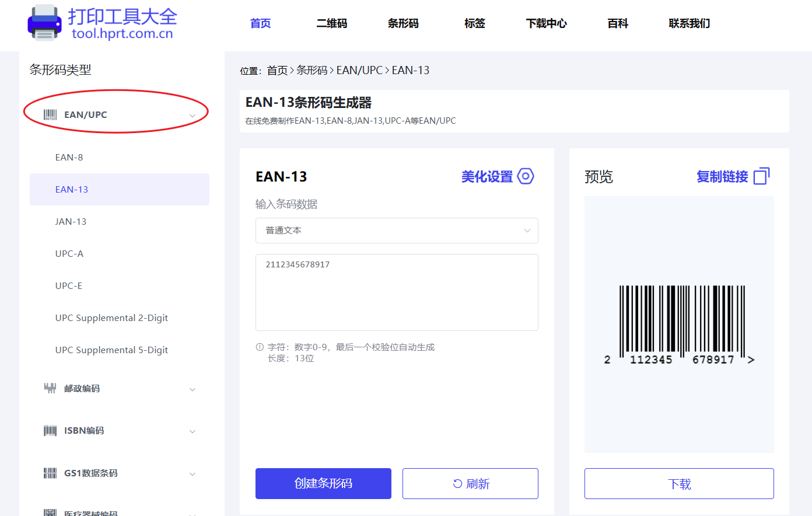The width and height of the screenshot is (812, 516).
Task: Open the 百科 menu item
Action: pyautogui.click(x=618, y=23)
